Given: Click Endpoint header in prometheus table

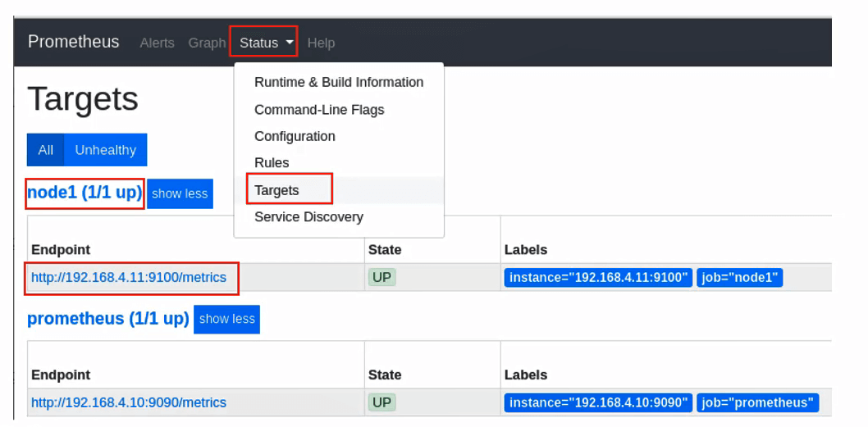Looking at the screenshot, I should point(61,375).
